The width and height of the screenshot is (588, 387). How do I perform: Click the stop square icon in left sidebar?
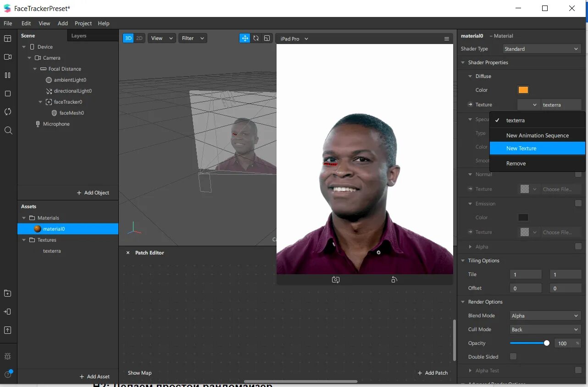[x=8, y=94]
